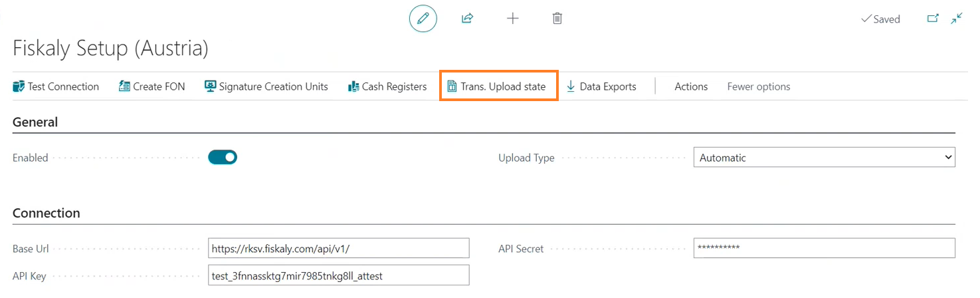Collapse the Connection section header
The height and width of the screenshot is (298, 980).
coord(47,214)
